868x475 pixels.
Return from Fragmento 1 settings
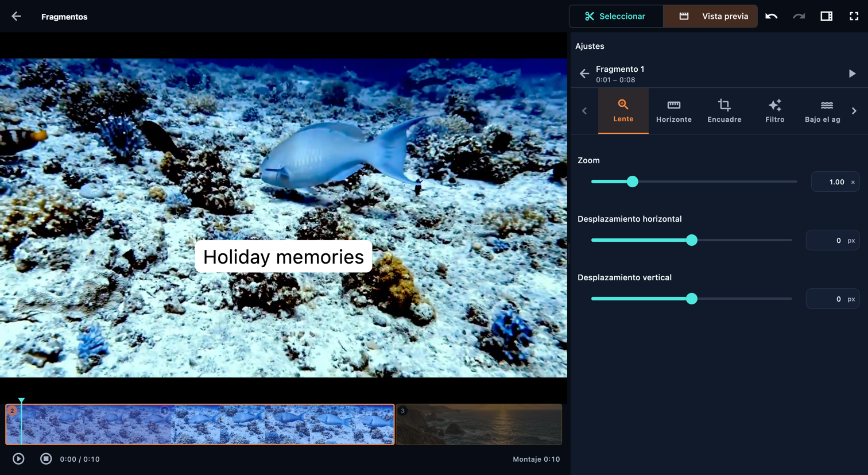pyautogui.click(x=584, y=74)
